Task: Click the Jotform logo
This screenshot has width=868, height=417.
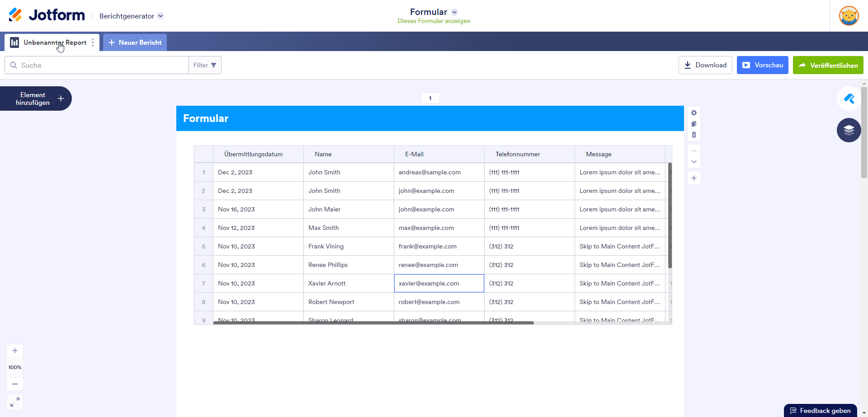Action: click(47, 15)
